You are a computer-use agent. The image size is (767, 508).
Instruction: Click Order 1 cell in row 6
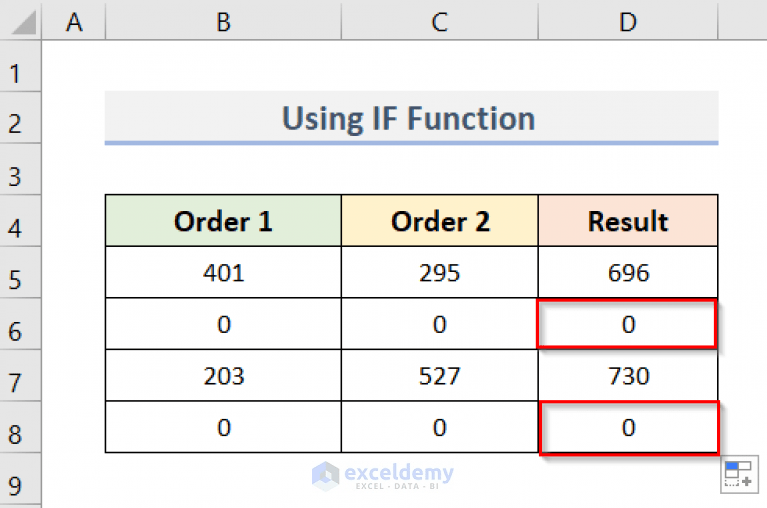(223, 324)
